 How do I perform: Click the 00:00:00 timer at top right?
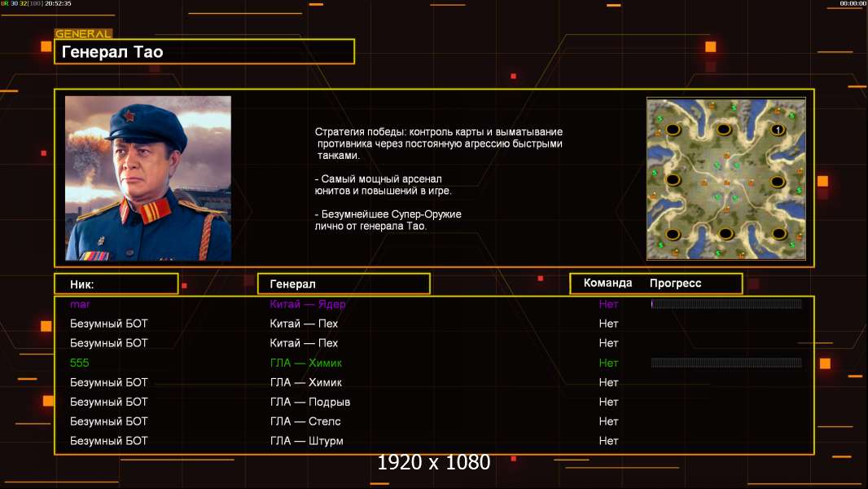pyautogui.click(x=853, y=3)
